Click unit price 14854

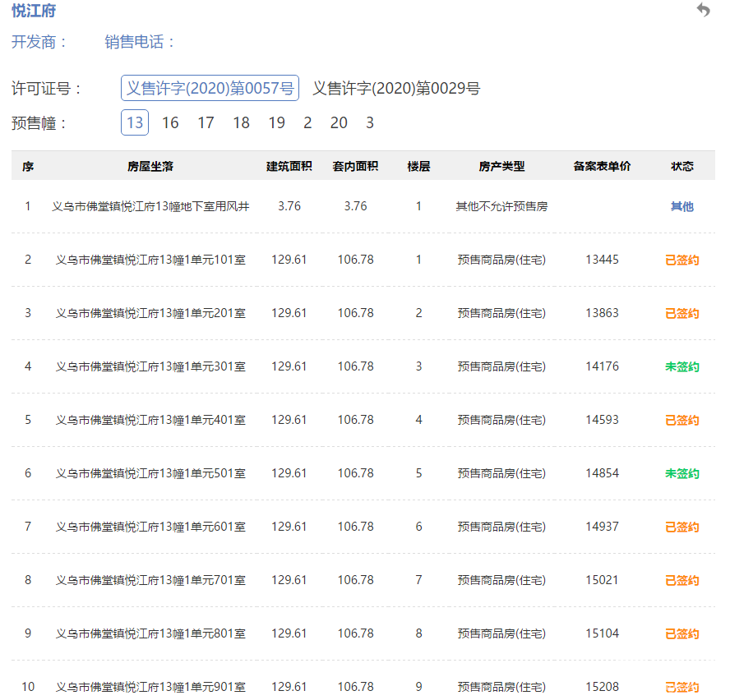[x=602, y=473]
